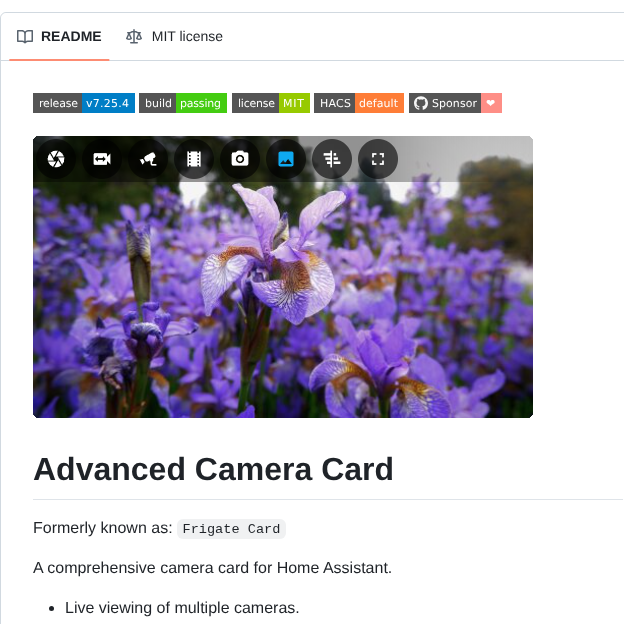624x624 pixels.
Task: Open the release v7.25.4 badge
Action: coord(84,103)
